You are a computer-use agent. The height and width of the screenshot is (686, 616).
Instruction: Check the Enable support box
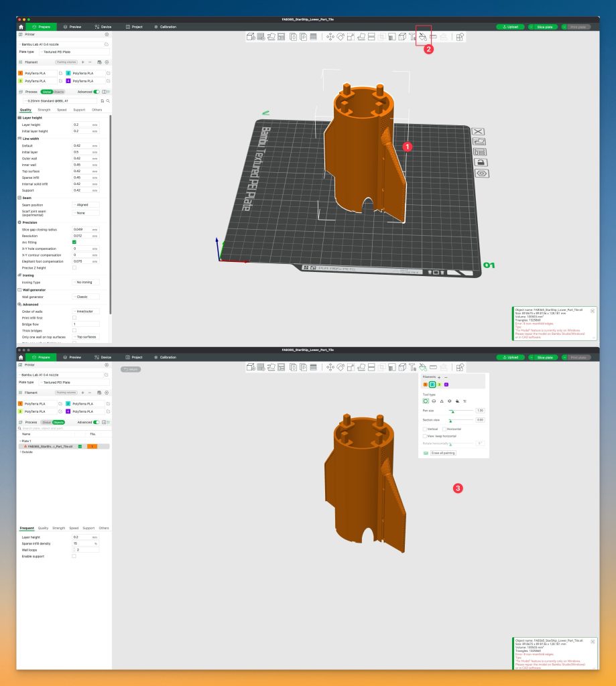tap(74, 556)
